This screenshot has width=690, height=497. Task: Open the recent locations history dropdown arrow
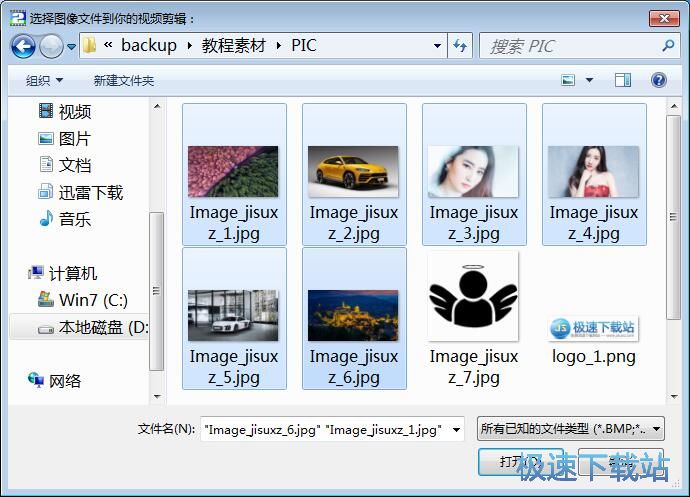pyautogui.click(x=71, y=46)
